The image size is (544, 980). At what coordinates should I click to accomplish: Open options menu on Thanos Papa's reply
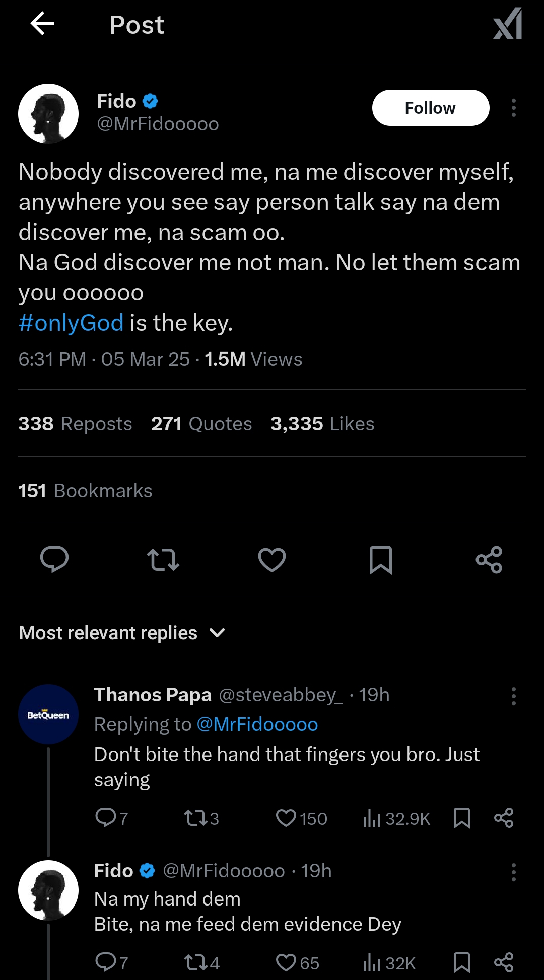click(x=513, y=696)
